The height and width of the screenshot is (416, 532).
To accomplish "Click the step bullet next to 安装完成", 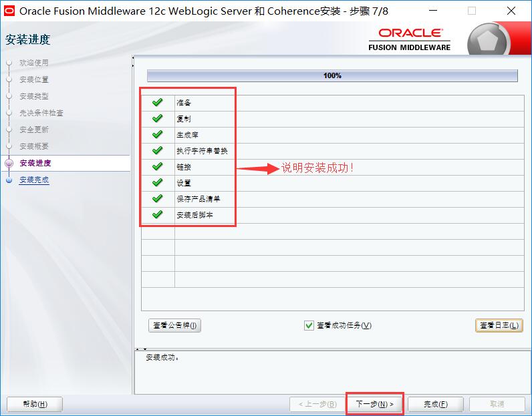I will coord(9,180).
